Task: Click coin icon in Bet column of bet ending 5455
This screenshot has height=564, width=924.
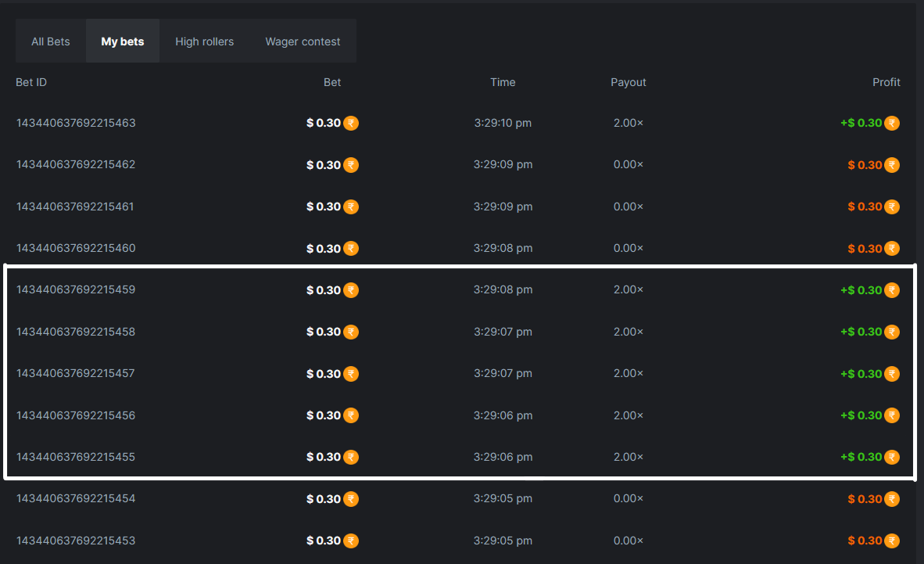Action: 351,458
